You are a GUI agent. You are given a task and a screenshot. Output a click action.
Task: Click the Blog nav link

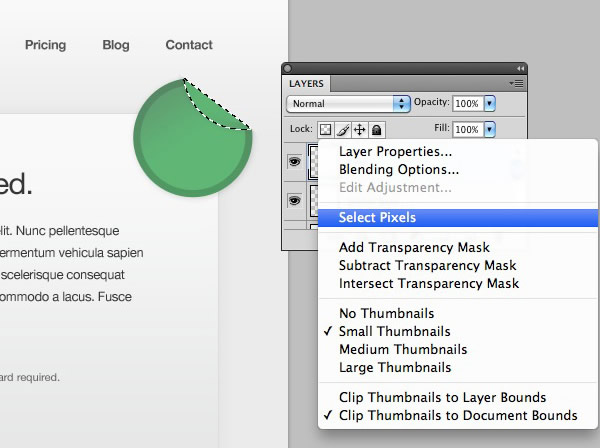point(116,45)
